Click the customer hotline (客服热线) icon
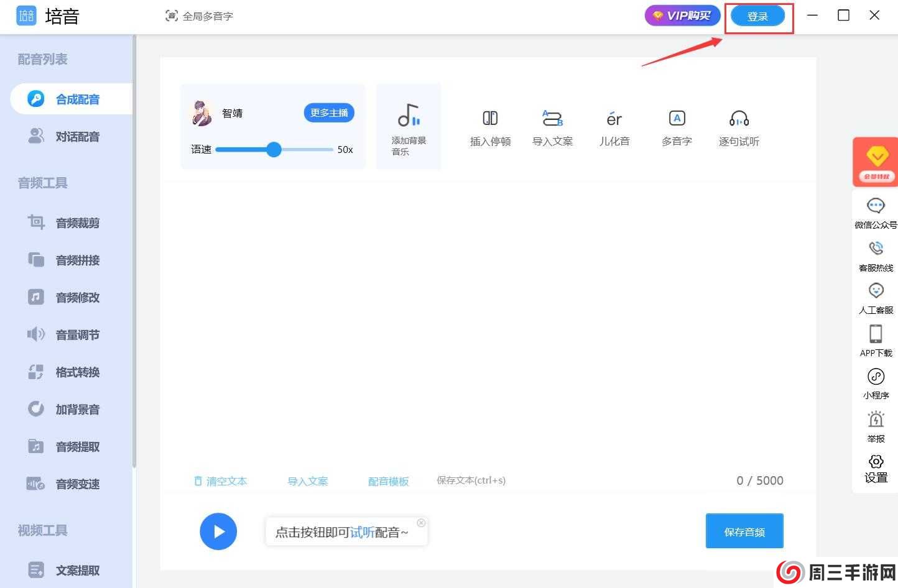This screenshot has width=898, height=588. tap(876, 249)
